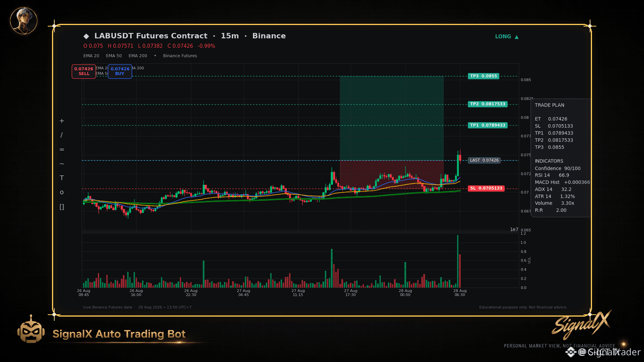The width and height of the screenshot is (644, 362).
Task: Click the LABUSDT Futures Contract title
Action: click(x=151, y=36)
